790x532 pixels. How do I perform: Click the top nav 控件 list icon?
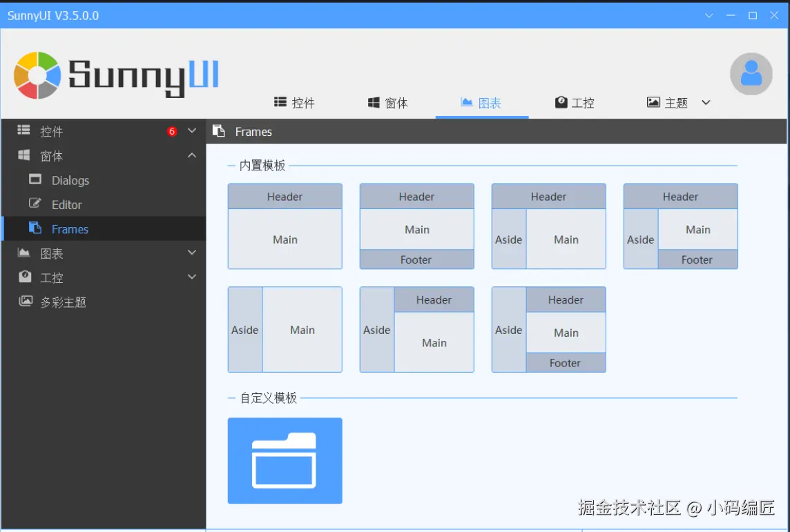pyautogui.click(x=280, y=102)
